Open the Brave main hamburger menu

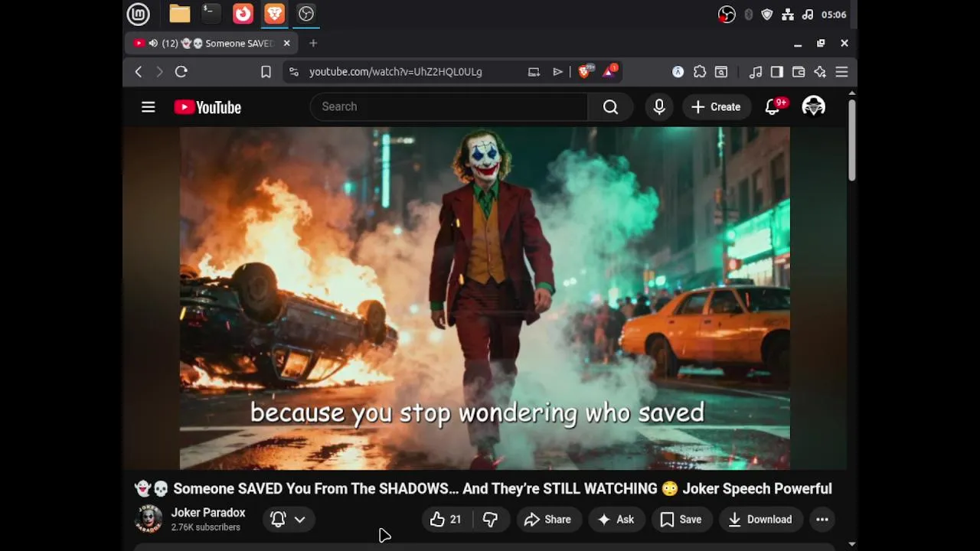click(841, 72)
